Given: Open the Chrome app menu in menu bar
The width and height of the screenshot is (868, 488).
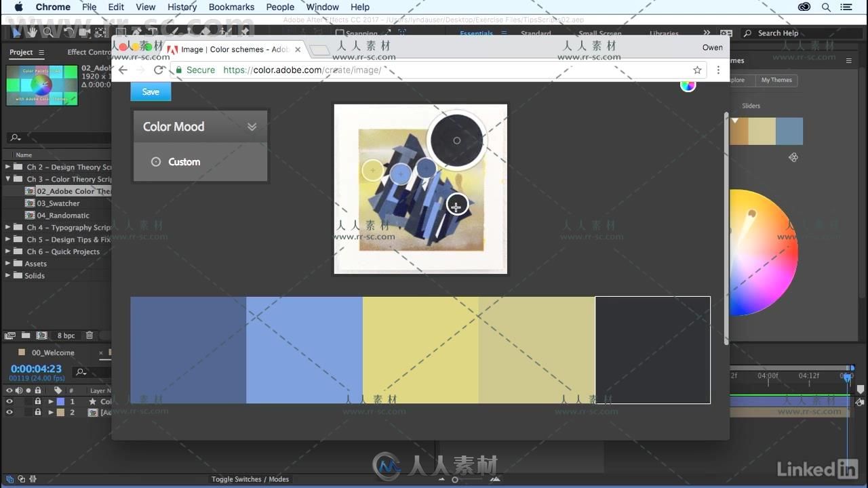Looking at the screenshot, I should [53, 7].
